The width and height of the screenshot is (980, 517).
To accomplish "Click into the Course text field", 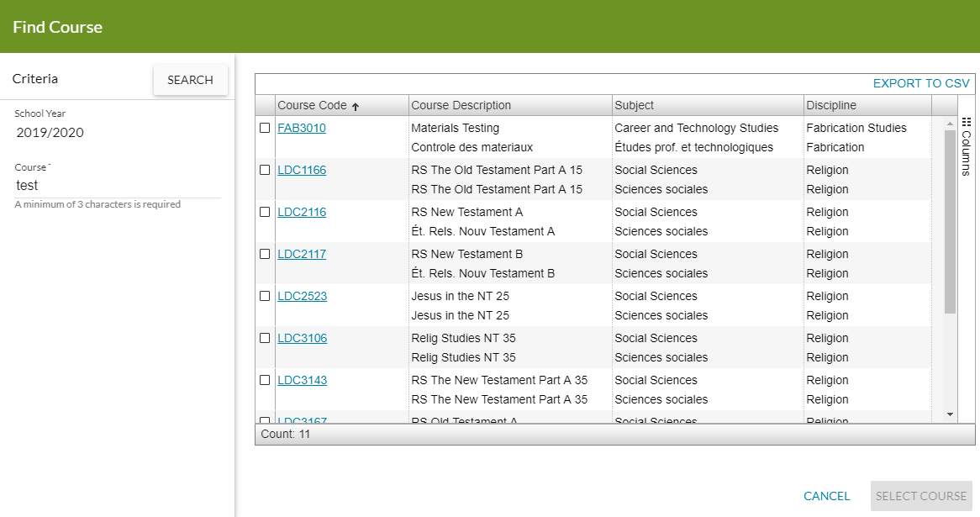I will [118, 186].
